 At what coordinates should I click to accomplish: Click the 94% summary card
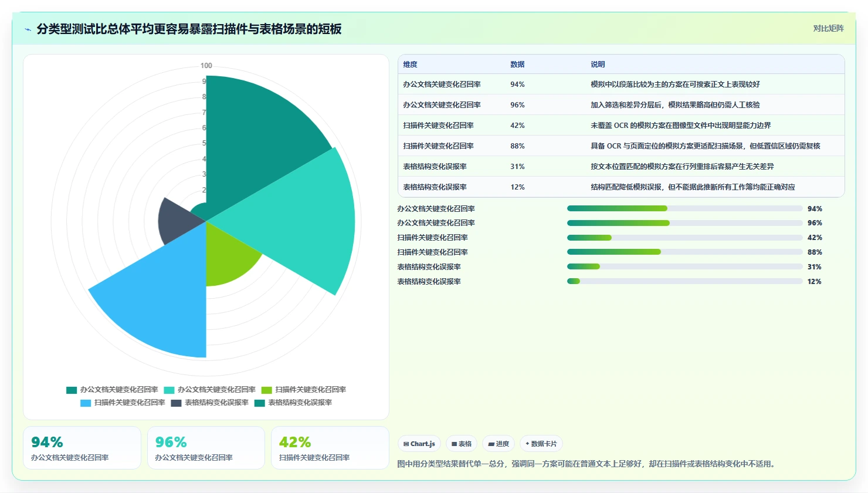[82, 448]
